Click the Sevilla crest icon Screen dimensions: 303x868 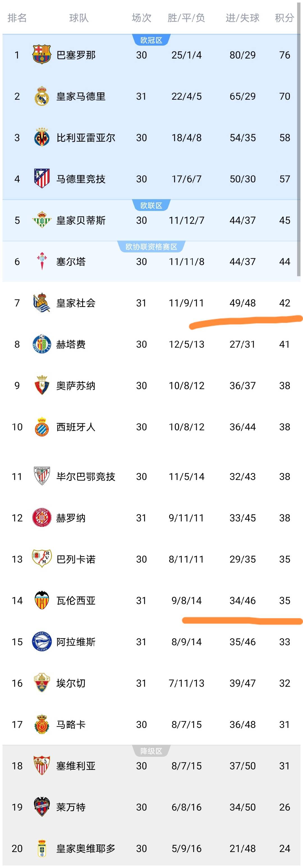(x=42, y=765)
